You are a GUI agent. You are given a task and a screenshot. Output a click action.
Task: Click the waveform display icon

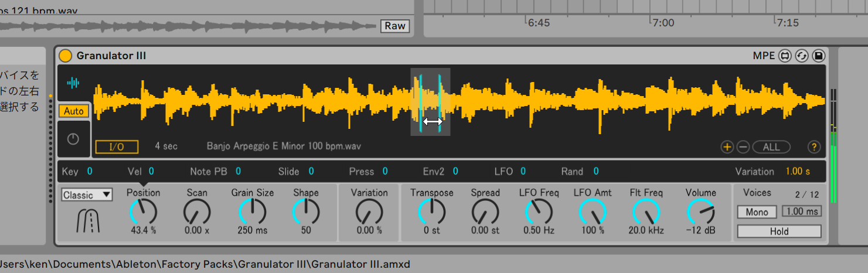point(73,83)
